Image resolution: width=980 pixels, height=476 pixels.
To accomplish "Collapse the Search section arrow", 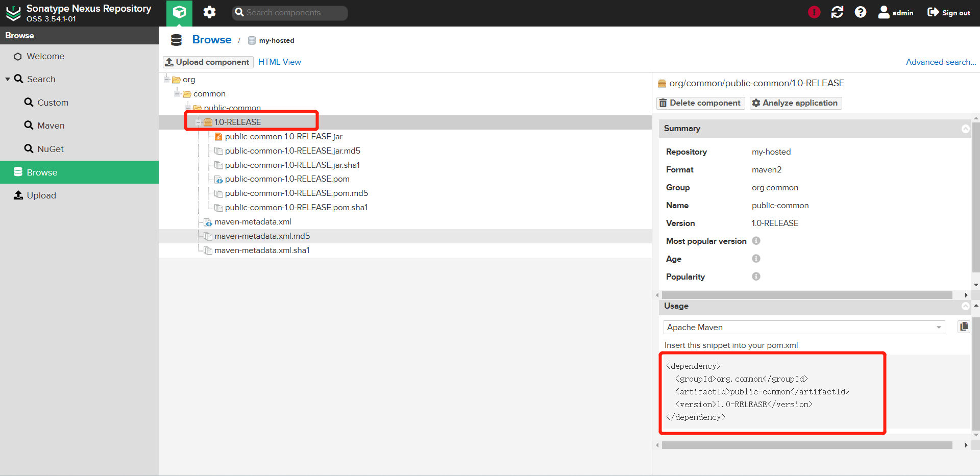I will 8,79.
